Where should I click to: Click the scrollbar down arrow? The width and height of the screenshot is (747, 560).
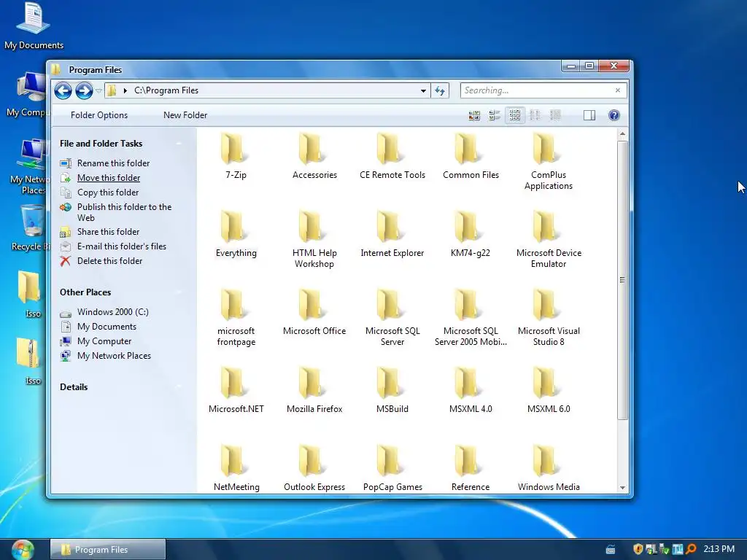point(622,488)
